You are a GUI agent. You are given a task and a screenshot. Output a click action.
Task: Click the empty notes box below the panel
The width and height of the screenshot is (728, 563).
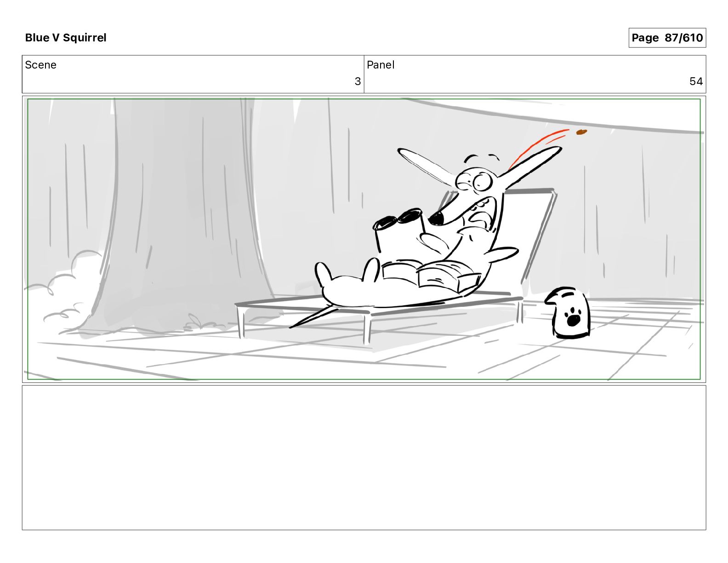tap(364, 458)
